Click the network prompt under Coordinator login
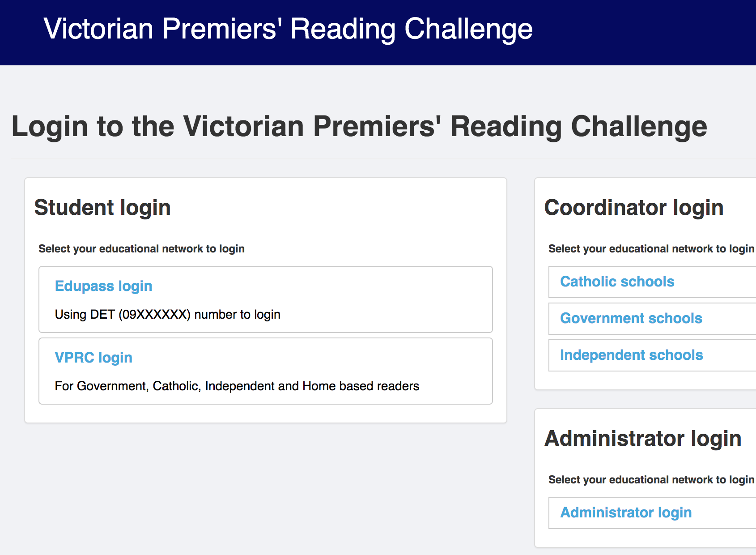This screenshot has width=756, height=555. click(x=651, y=249)
